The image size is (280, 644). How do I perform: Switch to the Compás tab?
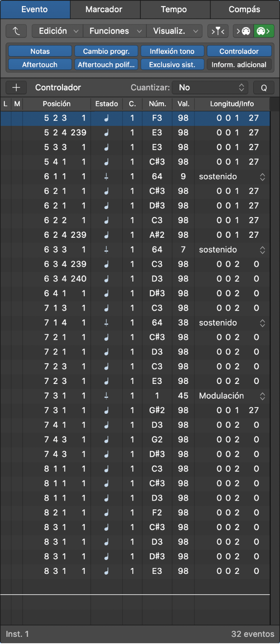(x=245, y=9)
